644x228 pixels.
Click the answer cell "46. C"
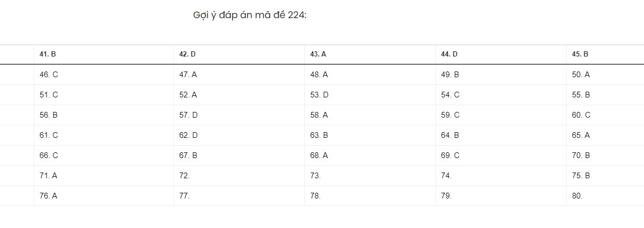pos(49,75)
